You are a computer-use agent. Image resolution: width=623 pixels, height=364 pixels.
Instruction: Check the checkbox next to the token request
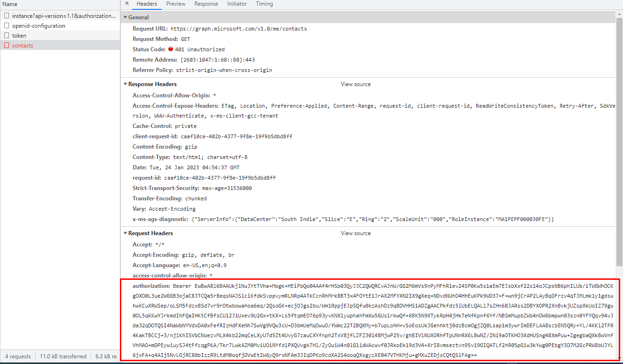[x=6, y=35]
